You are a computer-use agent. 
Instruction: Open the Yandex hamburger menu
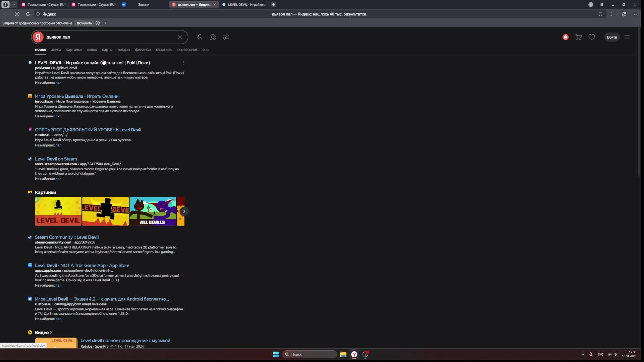coord(627,37)
